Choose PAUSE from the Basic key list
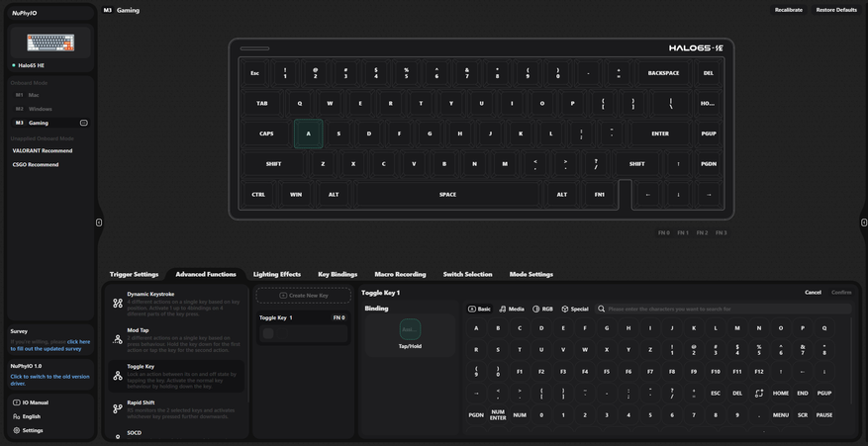The height and width of the screenshot is (446, 868). pos(824,415)
